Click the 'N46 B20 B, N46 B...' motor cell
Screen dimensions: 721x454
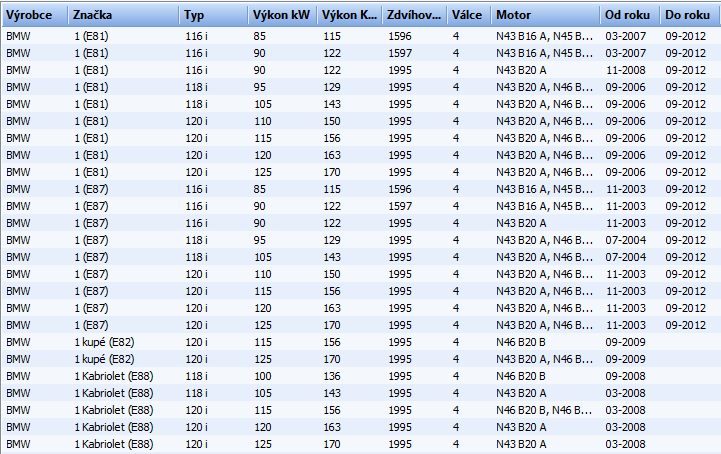(x=544, y=410)
